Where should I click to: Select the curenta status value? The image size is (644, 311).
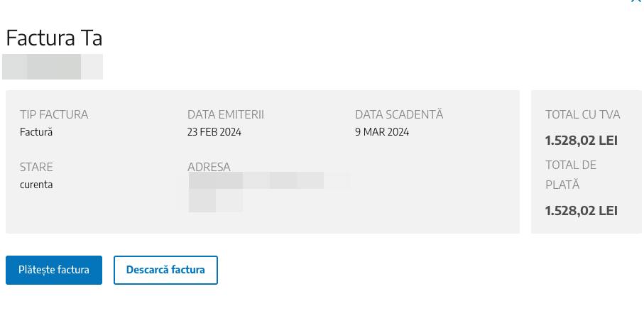(x=36, y=185)
